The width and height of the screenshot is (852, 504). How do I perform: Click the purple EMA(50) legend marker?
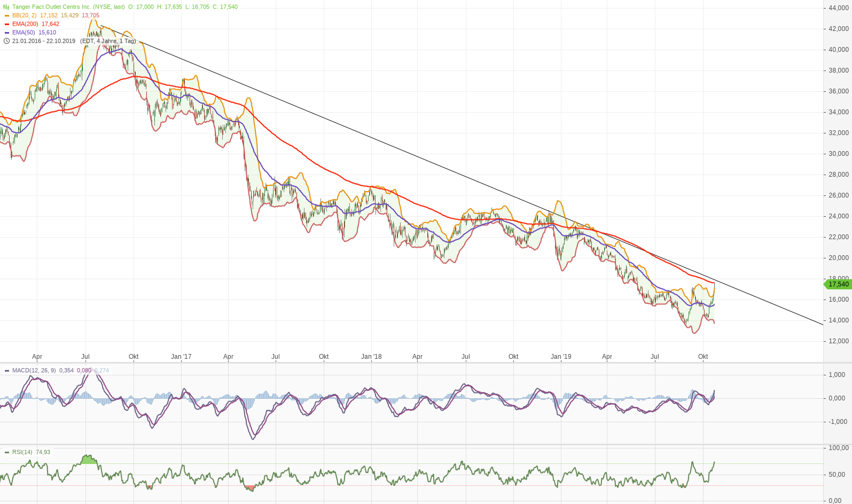coord(7,33)
